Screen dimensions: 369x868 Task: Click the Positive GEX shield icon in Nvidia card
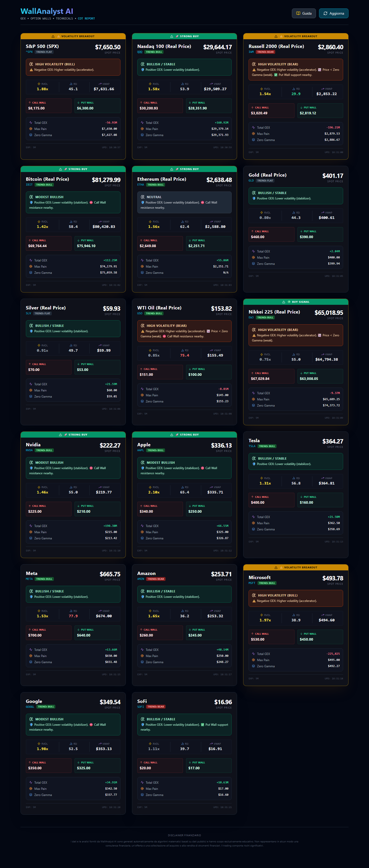tap(31, 468)
